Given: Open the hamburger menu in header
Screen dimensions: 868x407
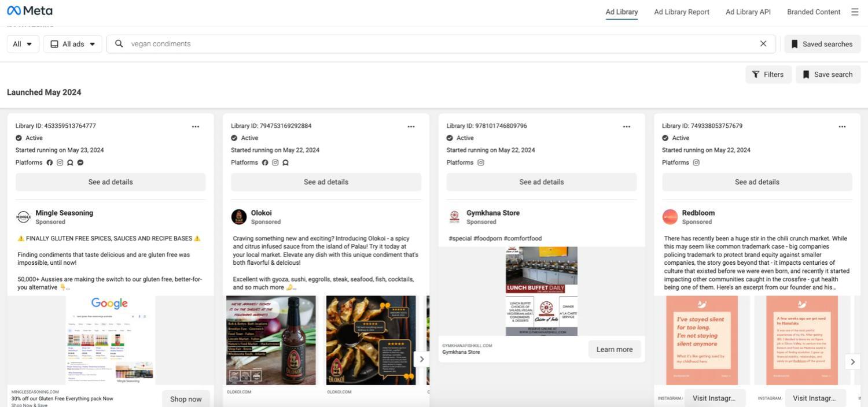Looking at the screenshot, I should pyautogui.click(x=855, y=12).
